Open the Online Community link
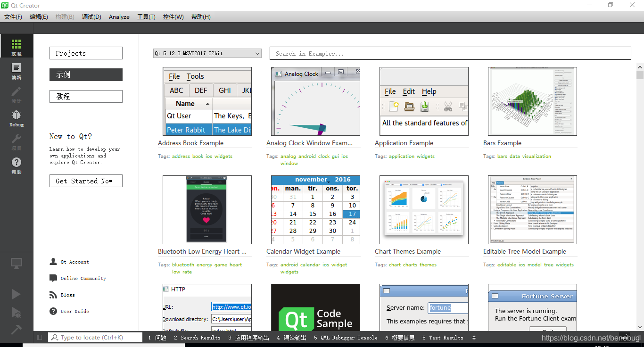This screenshot has height=347, width=644. click(83, 278)
